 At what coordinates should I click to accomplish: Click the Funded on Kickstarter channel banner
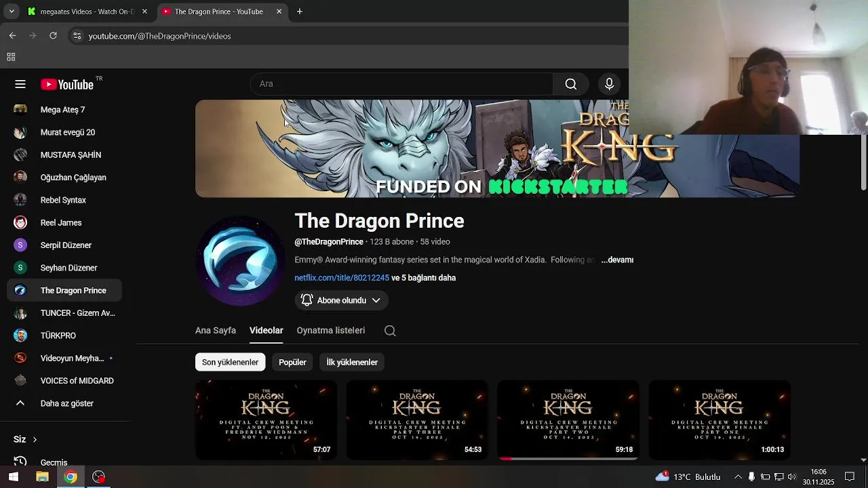497,148
